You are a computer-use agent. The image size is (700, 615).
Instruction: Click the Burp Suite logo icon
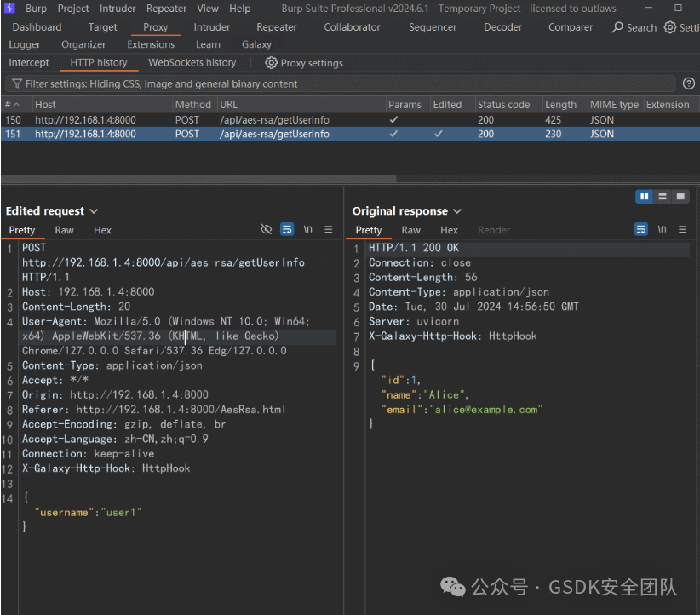pos(9,8)
